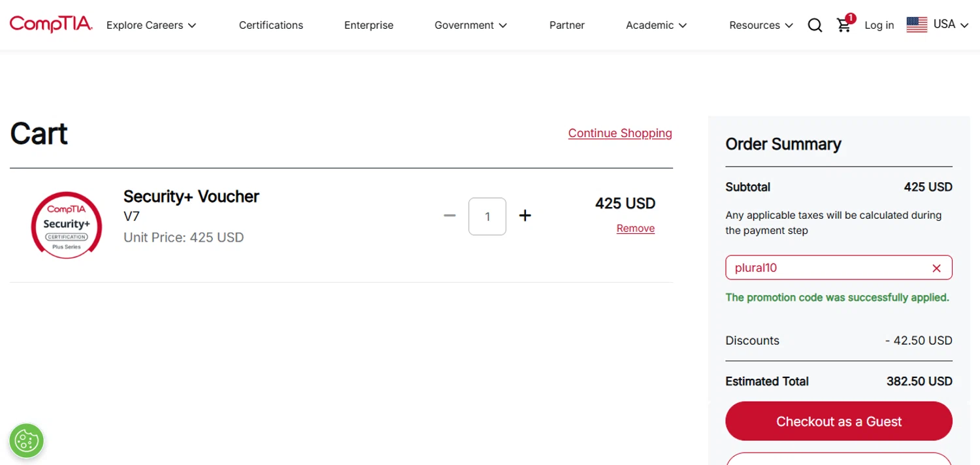Click the quantity input field

pos(487,216)
